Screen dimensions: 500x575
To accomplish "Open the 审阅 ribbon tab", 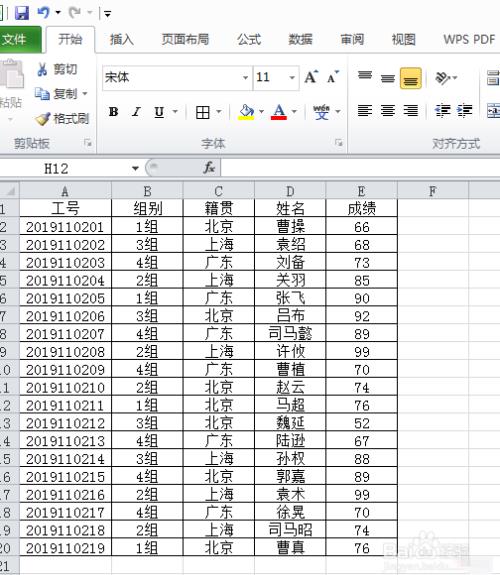I will coord(352,39).
